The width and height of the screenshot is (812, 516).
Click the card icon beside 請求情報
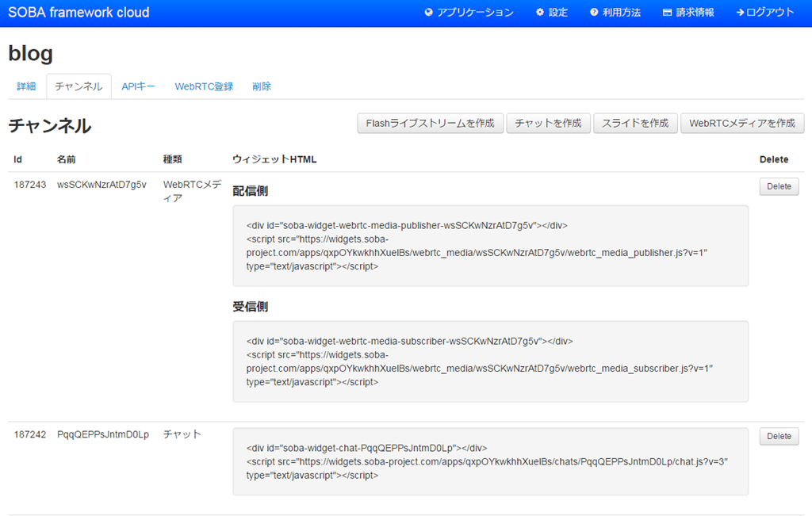(668, 13)
